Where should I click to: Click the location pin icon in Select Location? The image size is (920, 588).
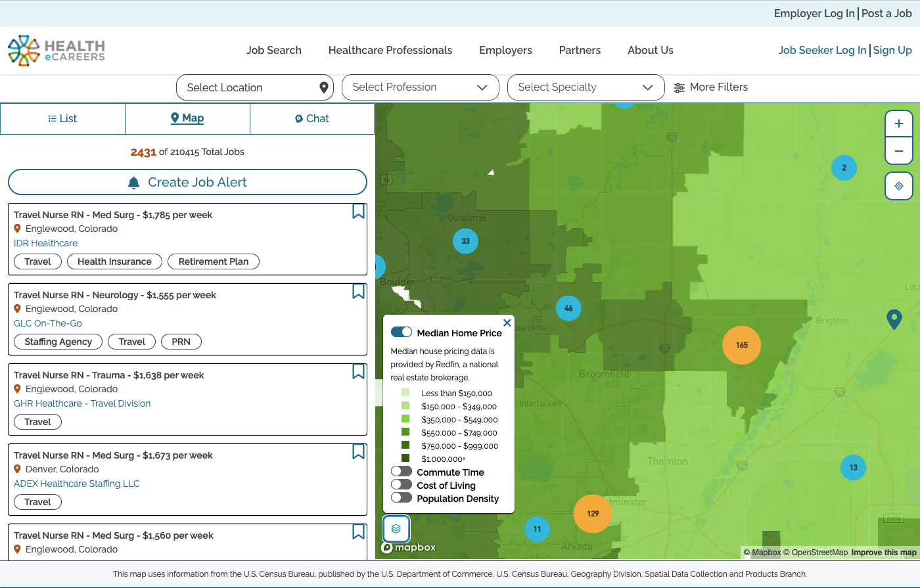[x=323, y=87]
